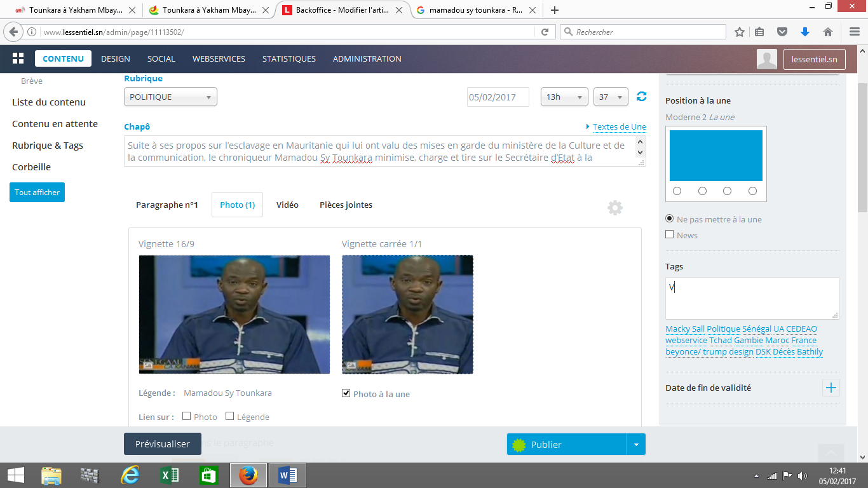Select Ne pas mettre à la une option
The height and width of the screenshot is (488, 868).
[x=669, y=219]
